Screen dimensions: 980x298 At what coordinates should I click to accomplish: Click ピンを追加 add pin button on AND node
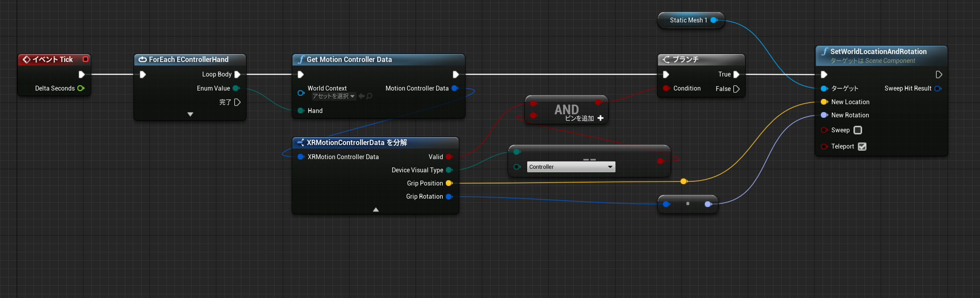(x=584, y=118)
